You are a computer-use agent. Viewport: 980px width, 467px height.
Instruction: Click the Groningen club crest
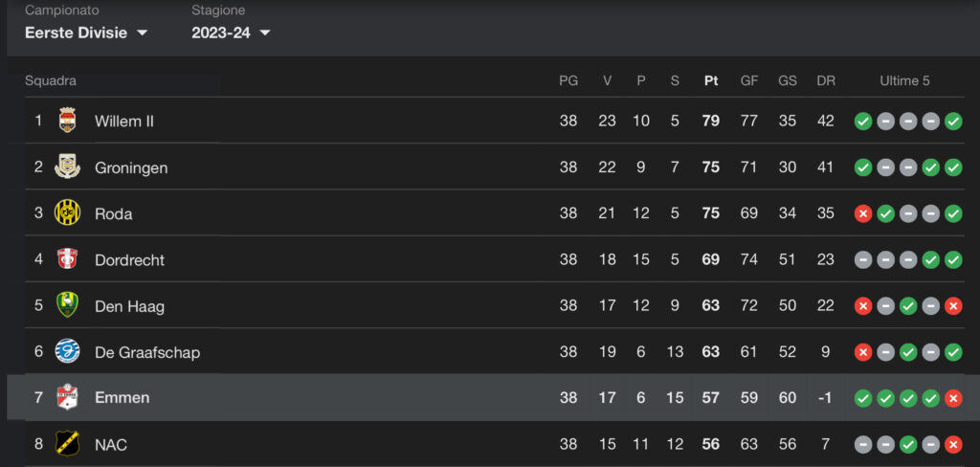[x=67, y=167]
